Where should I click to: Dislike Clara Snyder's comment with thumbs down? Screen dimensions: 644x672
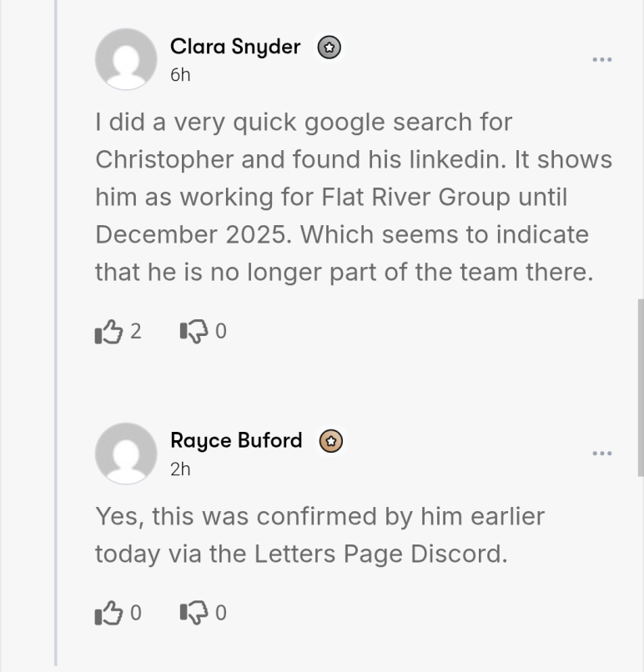point(193,332)
